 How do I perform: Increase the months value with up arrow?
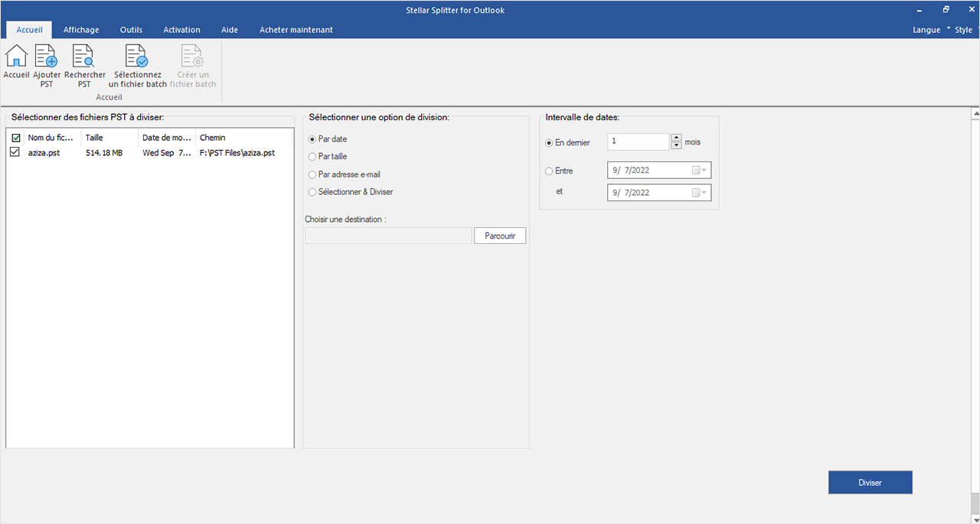(676, 138)
